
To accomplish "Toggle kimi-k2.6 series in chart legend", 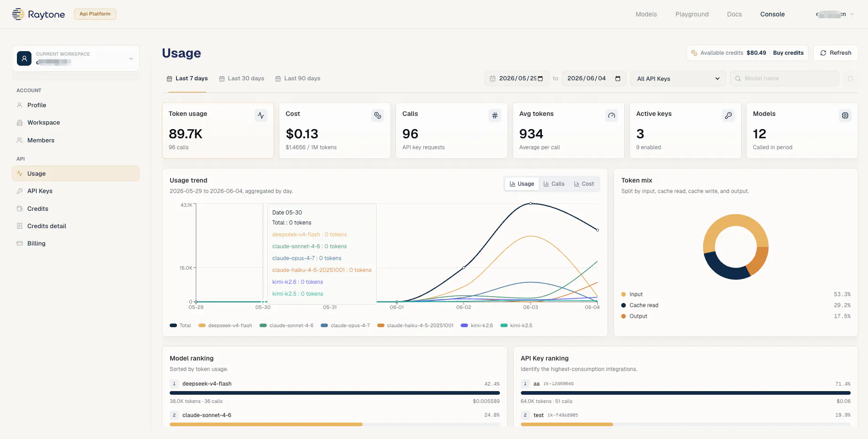I will pos(477,325).
